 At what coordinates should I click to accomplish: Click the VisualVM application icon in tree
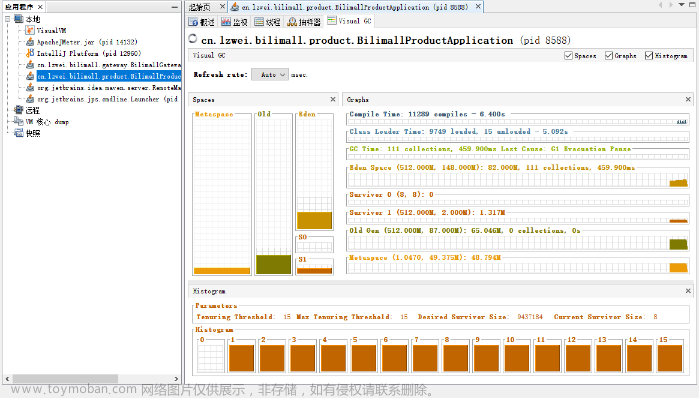29,30
